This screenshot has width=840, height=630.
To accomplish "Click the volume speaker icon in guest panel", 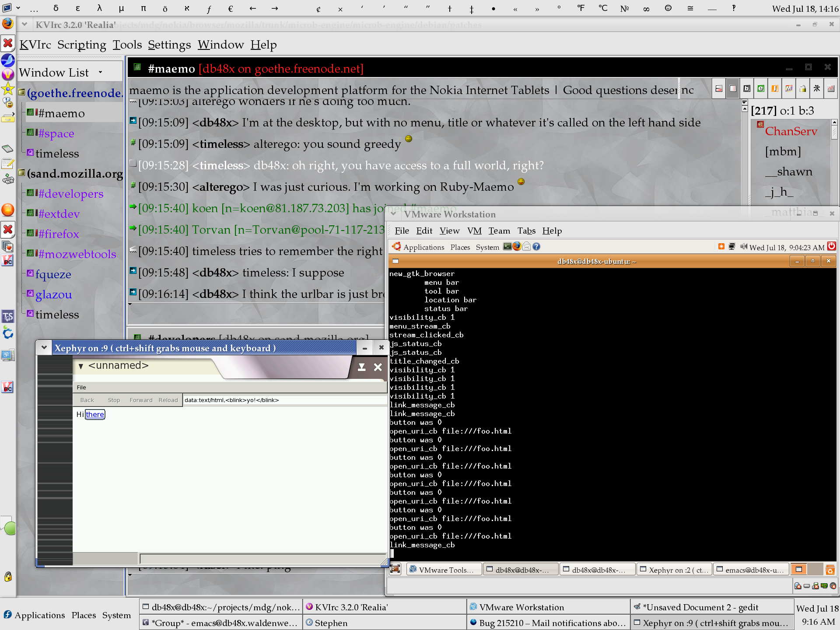I will point(743,247).
